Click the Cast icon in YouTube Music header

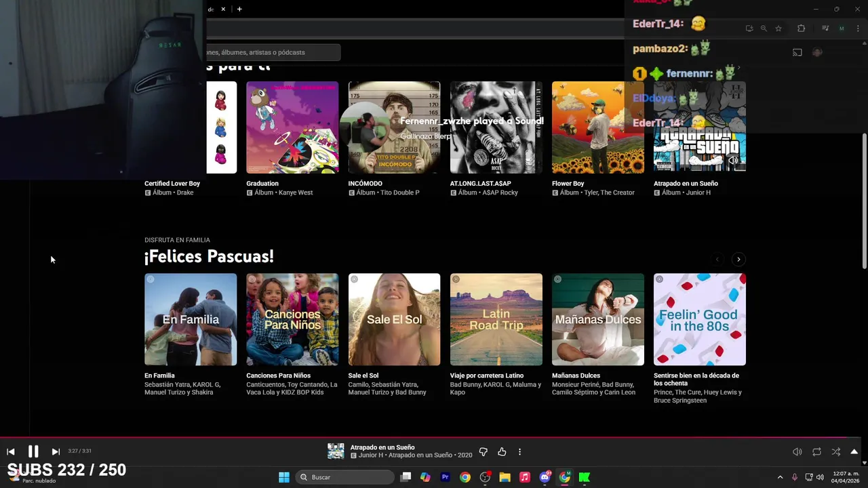point(797,52)
